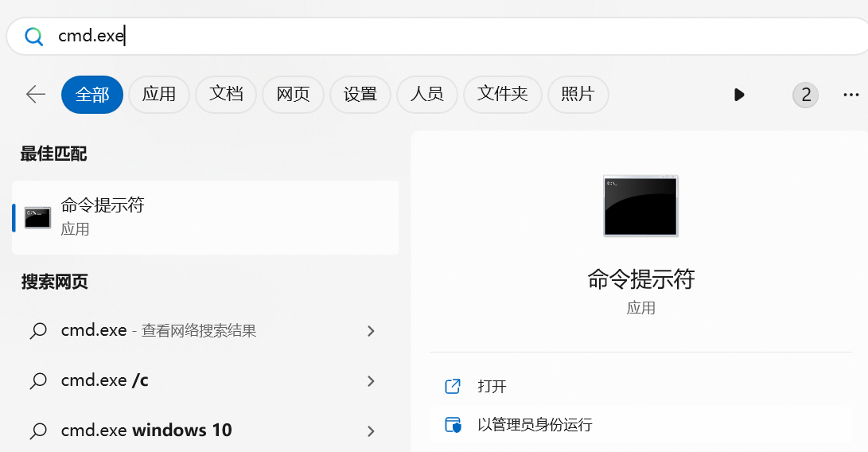Image resolution: width=868 pixels, height=452 pixels.
Task: Click the round 2 badge button
Action: [x=805, y=95]
